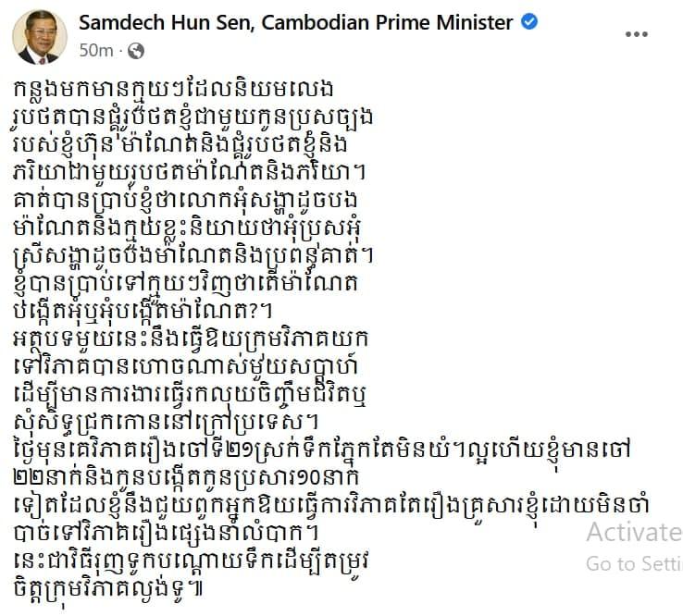Image resolution: width=683 pixels, height=616 pixels.
Task: Open the Samdech Hun Sen page name link
Action: (x=296, y=22)
